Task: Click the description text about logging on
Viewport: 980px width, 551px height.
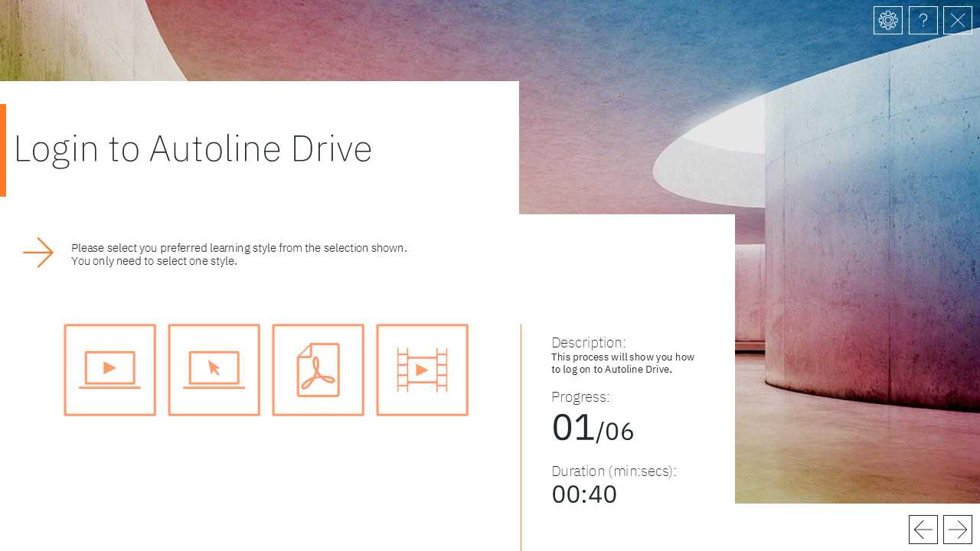Action: [623, 364]
